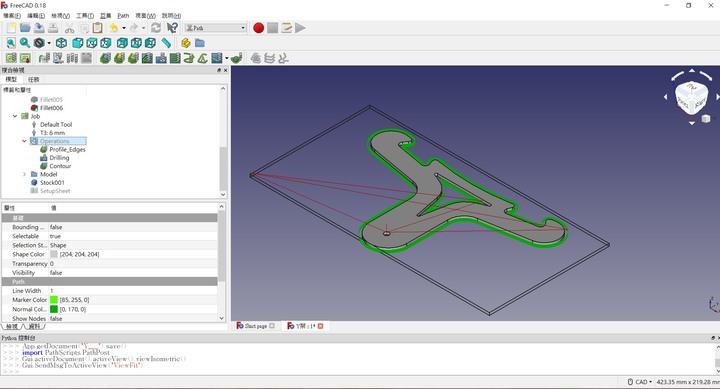The width and height of the screenshot is (720, 389).
Task: Expand the Model tree node
Action: 24,174
